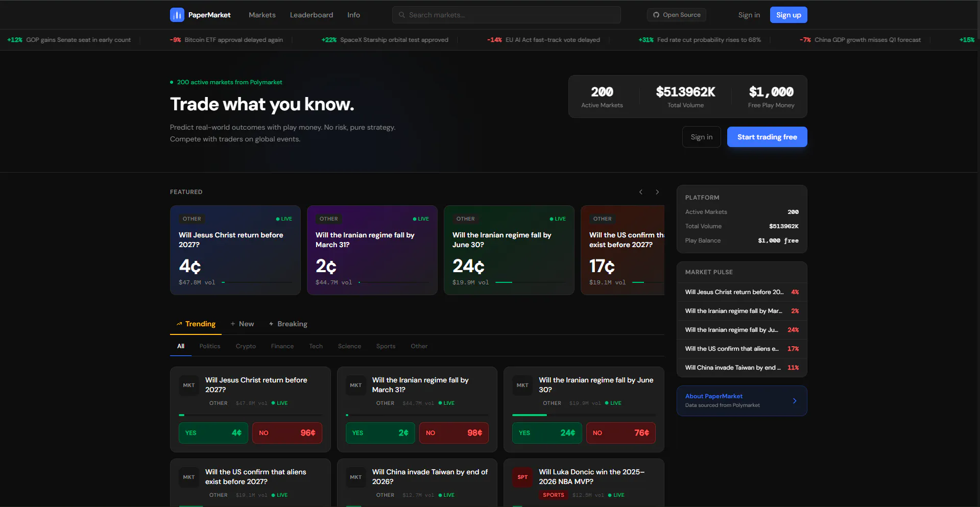Image resolution: width=980 pixels, height=507 pixels.
Task: Show next featured markets with right chevron
Action: pos(657,192)
